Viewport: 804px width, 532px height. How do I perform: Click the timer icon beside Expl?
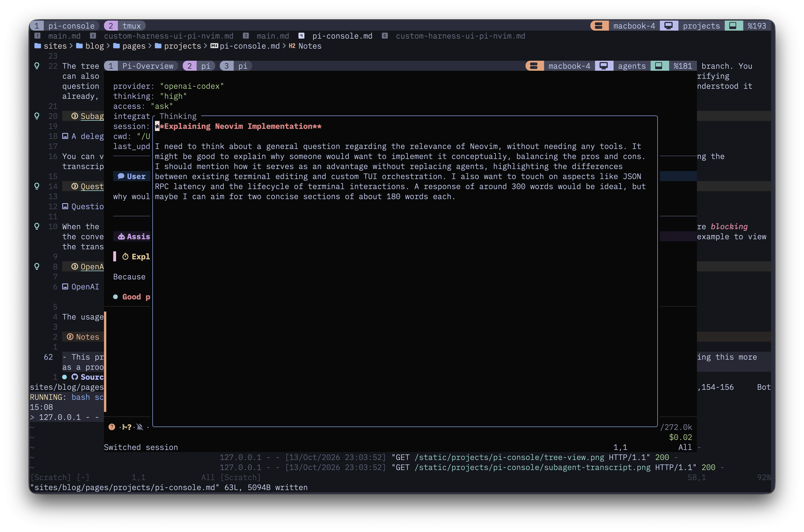(125, 256)
